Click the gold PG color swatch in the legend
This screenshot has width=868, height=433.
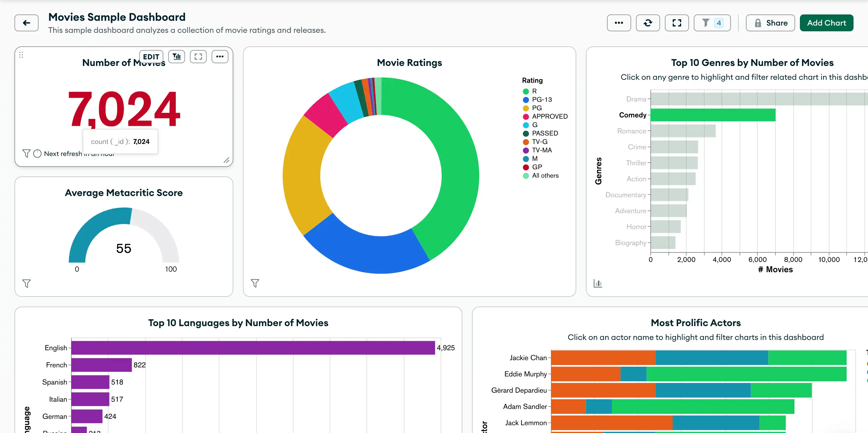point(525,108)
